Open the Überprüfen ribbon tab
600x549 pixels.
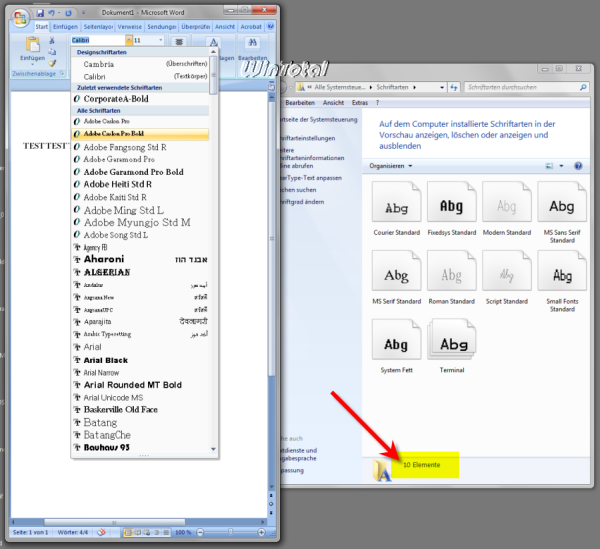click(x=196, y=27)
